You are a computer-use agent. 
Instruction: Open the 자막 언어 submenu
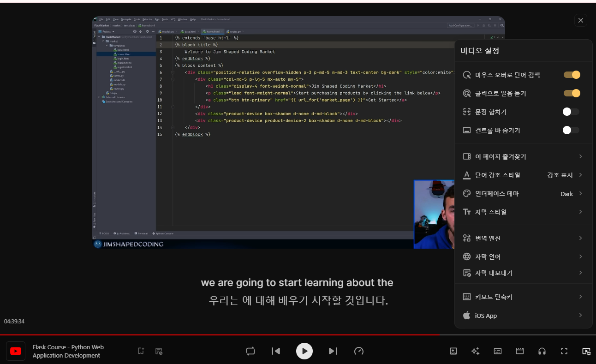coord(523,257)
